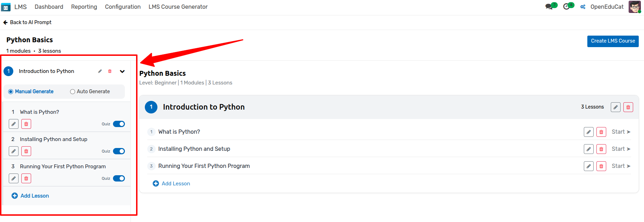644x222 pixels.
Task: Go Back to AI Prompt
Action: coord(27,22)
